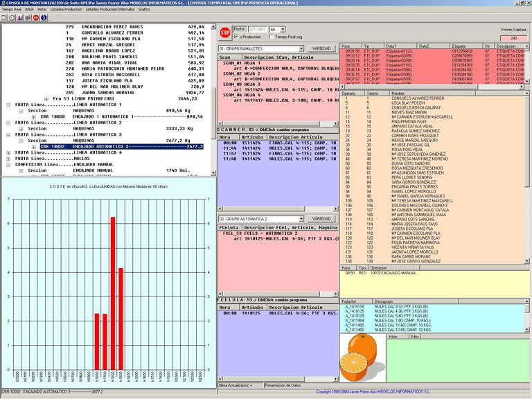Image resolution: width=532 pixels, height=399 pixels.
Task: Click the Etiqueta column header in errors table
Action: pos(465,46)
